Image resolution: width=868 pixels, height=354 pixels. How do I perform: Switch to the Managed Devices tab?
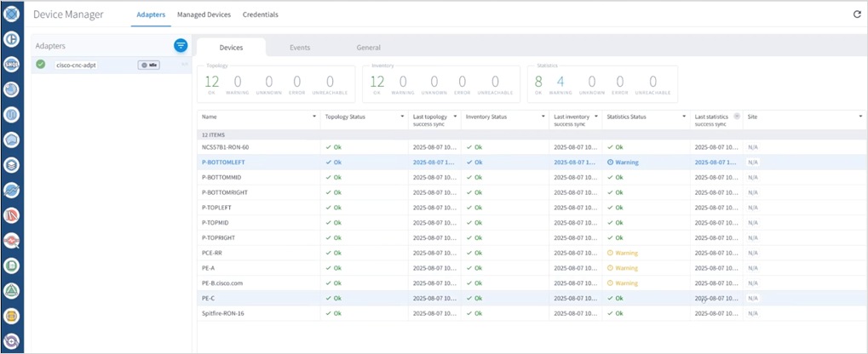pyautogui.click(x=204, y=15)
